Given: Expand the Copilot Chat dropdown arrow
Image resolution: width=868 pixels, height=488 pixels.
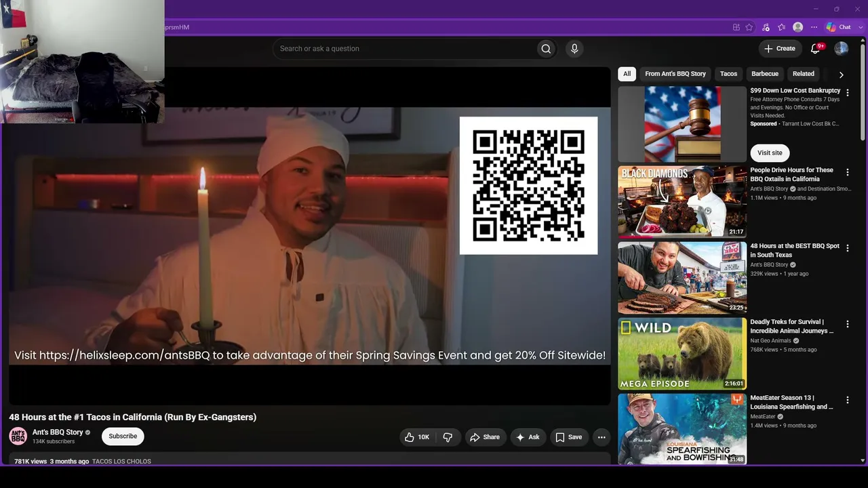Looking at the screenshot, I should [x=861, y=27].
